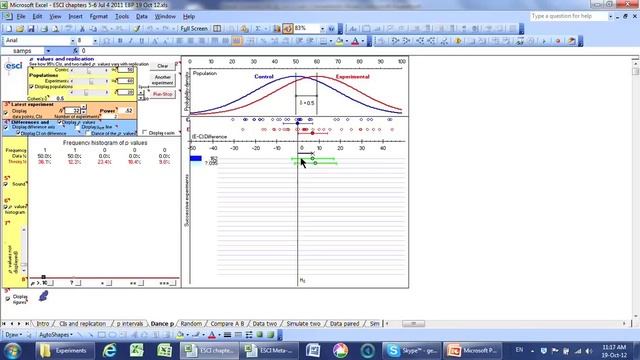Toggle the Display difference axis checkbox
Screen dimensions: 640x360
[6, 127]
